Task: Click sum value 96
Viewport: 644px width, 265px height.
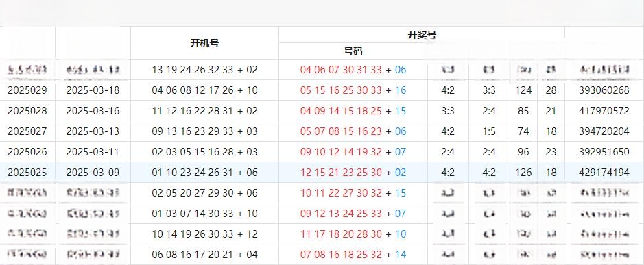Action: click(x=524, y=152)
